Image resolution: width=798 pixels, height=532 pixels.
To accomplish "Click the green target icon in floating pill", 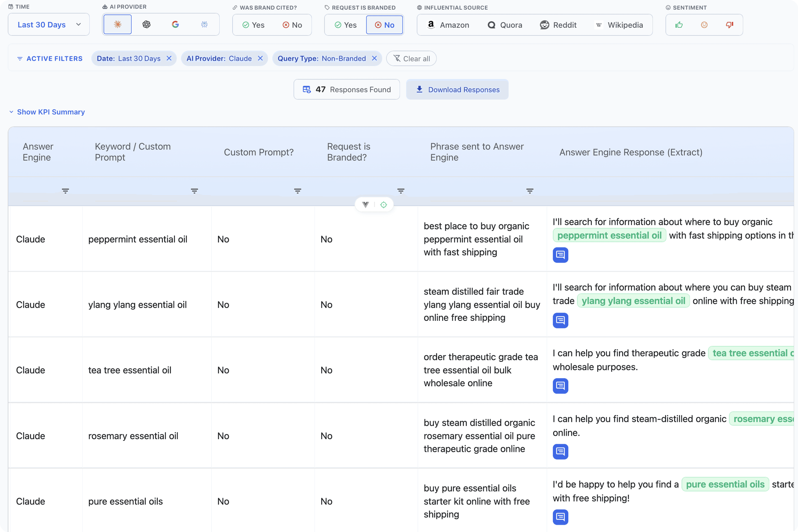I will point(383,204).
